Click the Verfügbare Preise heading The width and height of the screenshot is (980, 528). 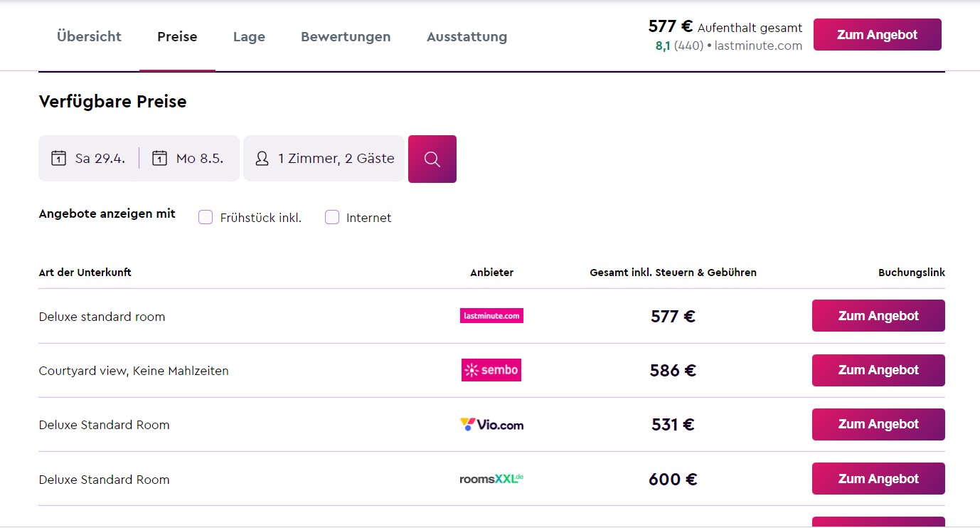(x=112, y=102)
